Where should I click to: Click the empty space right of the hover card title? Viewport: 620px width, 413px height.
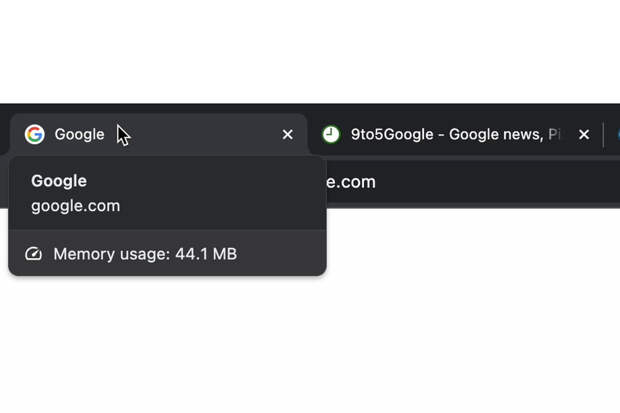(200, 181)
